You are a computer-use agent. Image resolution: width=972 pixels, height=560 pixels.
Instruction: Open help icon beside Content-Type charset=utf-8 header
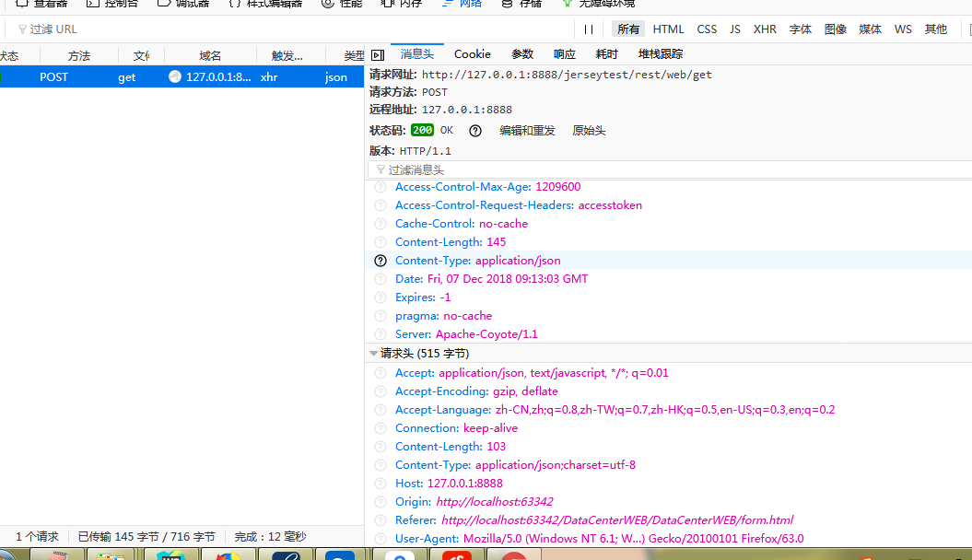pos(381,465)
